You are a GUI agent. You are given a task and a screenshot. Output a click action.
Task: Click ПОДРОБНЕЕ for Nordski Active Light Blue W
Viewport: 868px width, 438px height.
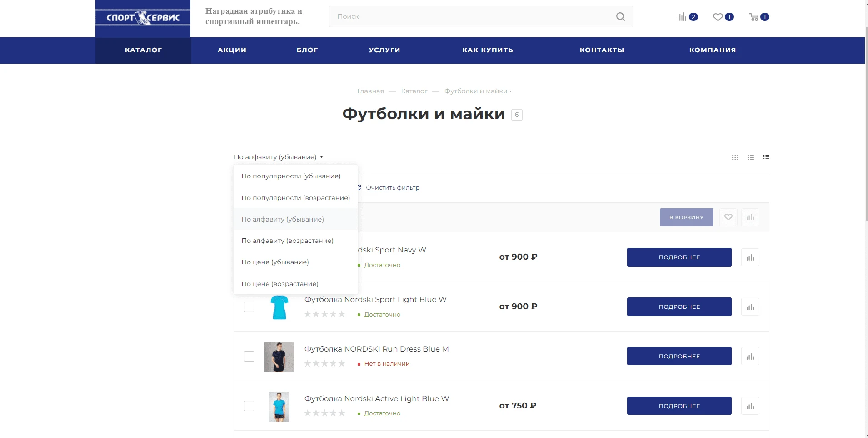click(x=679, y=406)
